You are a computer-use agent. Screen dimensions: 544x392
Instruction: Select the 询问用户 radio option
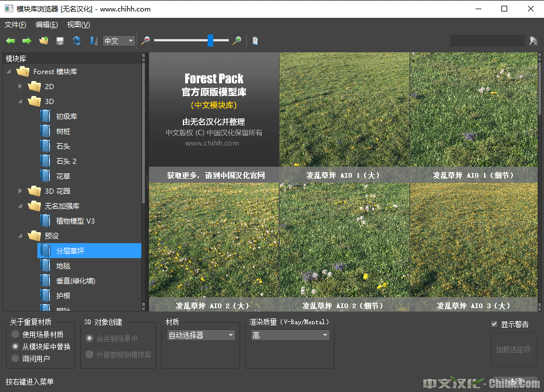click(x=16, y=359)
